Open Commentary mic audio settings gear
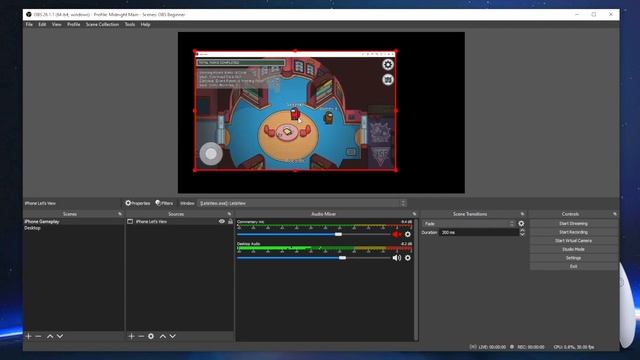 coord(407,234)
